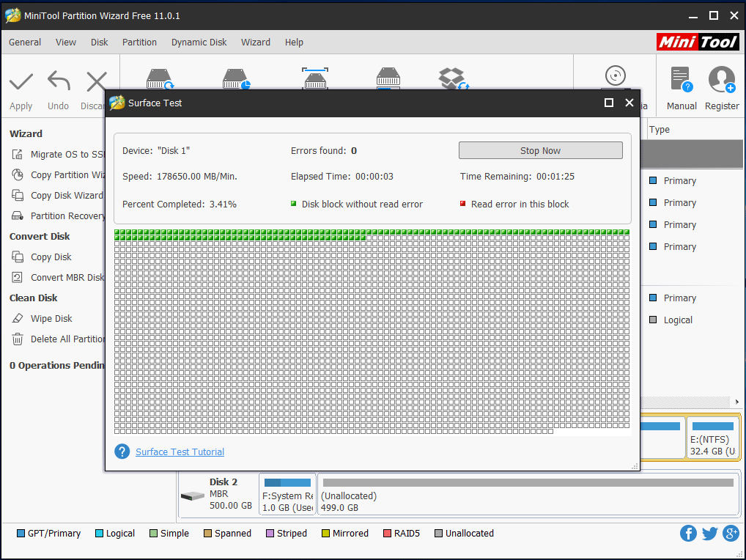Viewport: 746px width, 560px height.
Task: Click the Register icon
Action: coord(721,86)
